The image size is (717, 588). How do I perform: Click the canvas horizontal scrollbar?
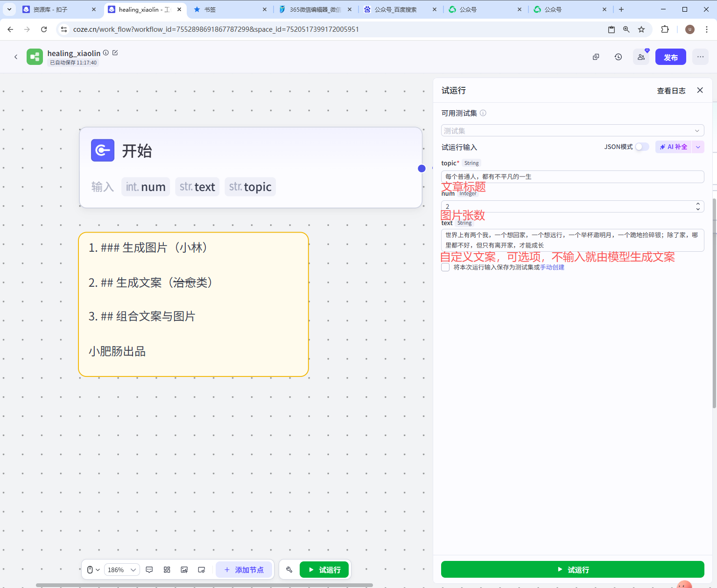coord(204,585)
